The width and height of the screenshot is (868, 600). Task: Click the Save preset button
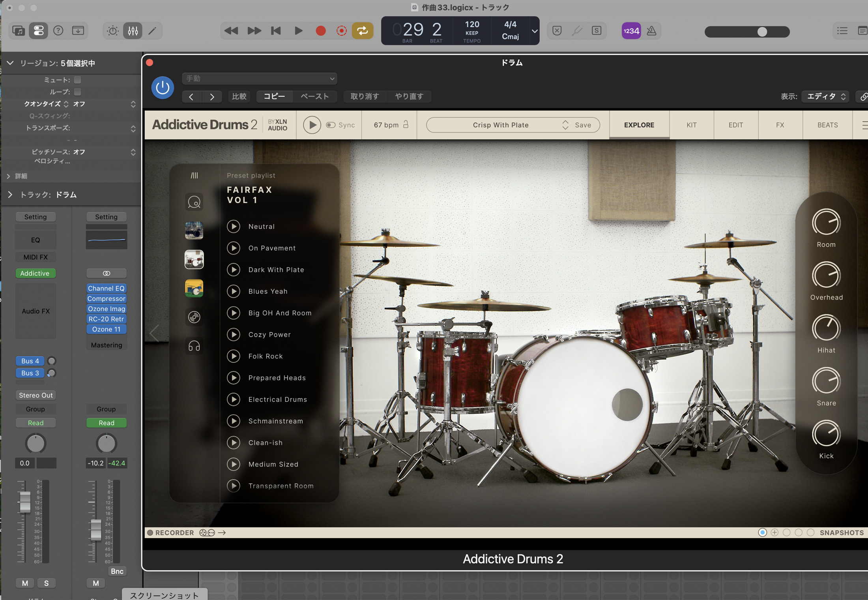(583, 125)
